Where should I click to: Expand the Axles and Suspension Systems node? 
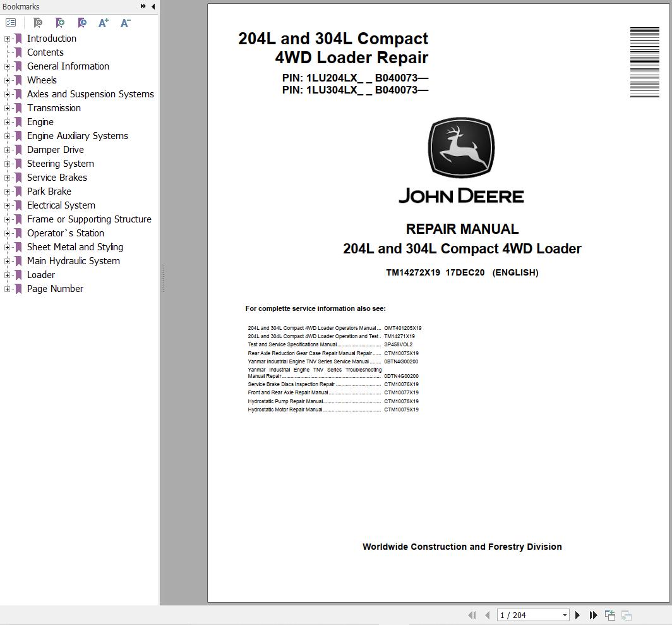pyautogui.click(x=7, y=94)
